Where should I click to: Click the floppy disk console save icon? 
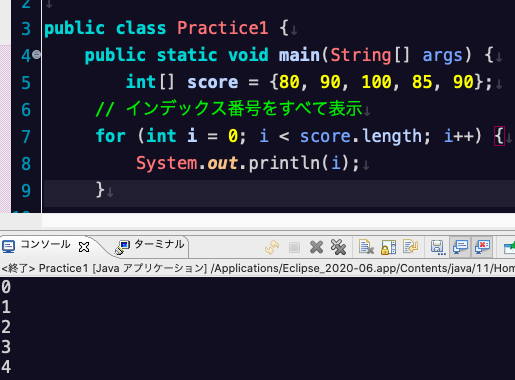point(438,247)
